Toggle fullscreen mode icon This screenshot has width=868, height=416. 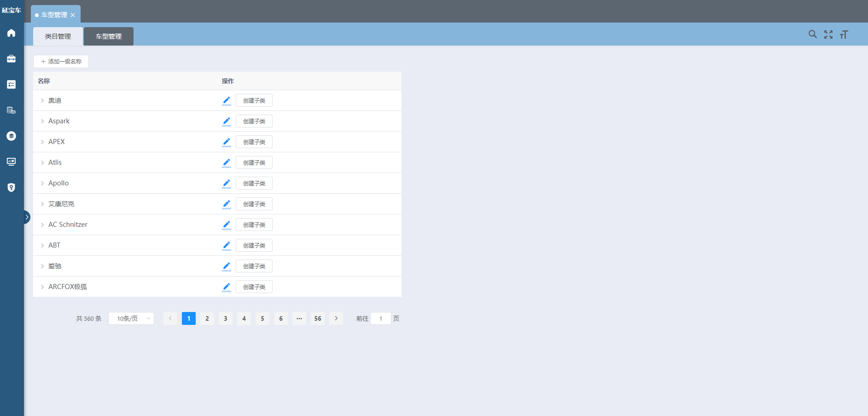[828, 35]
